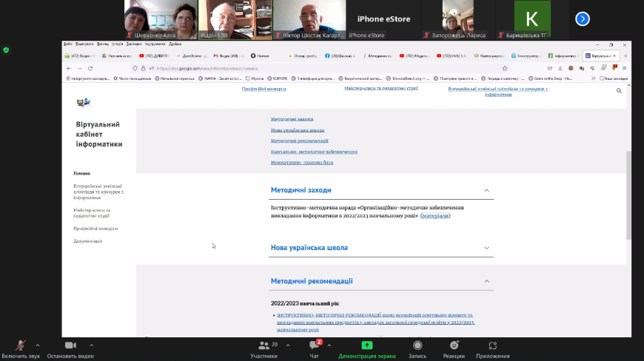Follow Нормативно-правова база link

pyautogui.click(x=302, y=163)
